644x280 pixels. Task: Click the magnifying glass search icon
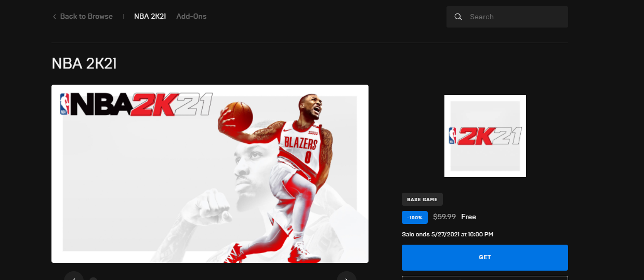[458, 17]
